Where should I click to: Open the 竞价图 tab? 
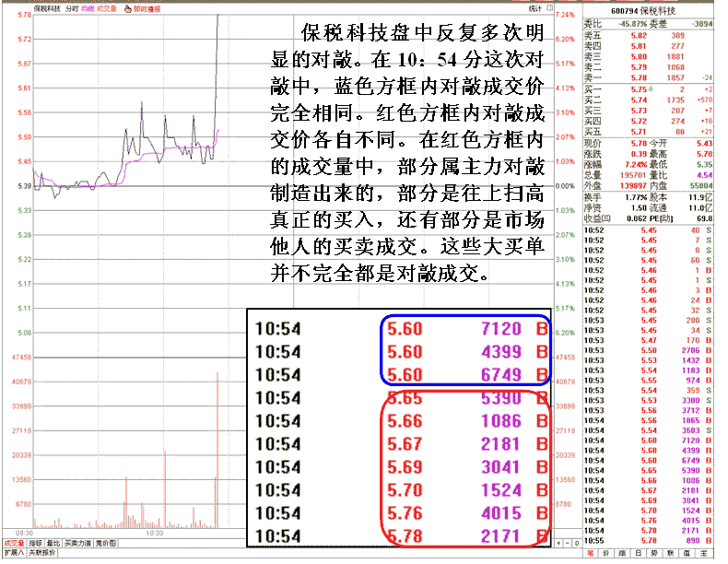pos(106,543)
